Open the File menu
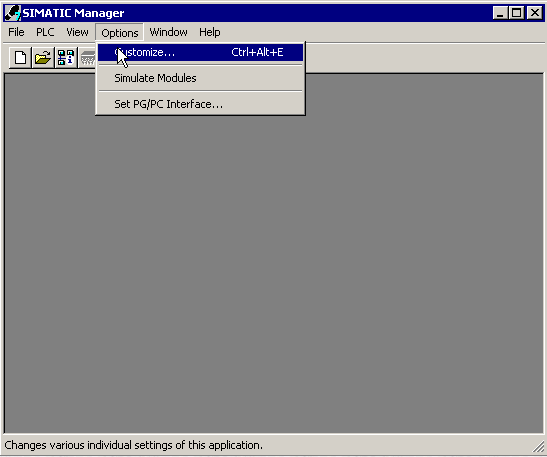 (x=16, y=32)
